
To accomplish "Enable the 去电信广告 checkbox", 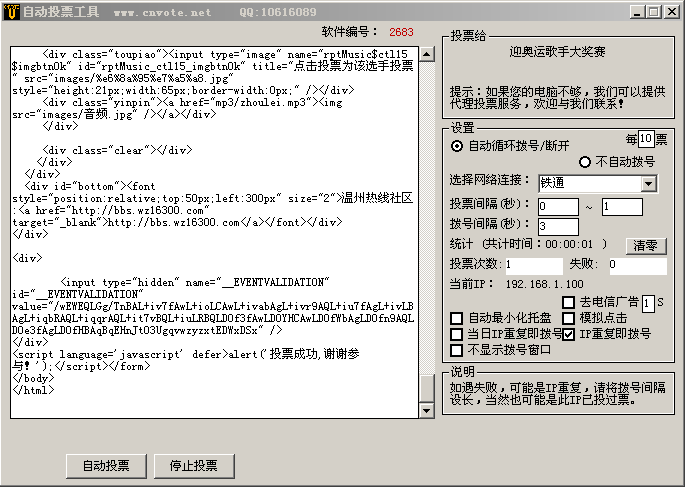I will tap(568, 302).
